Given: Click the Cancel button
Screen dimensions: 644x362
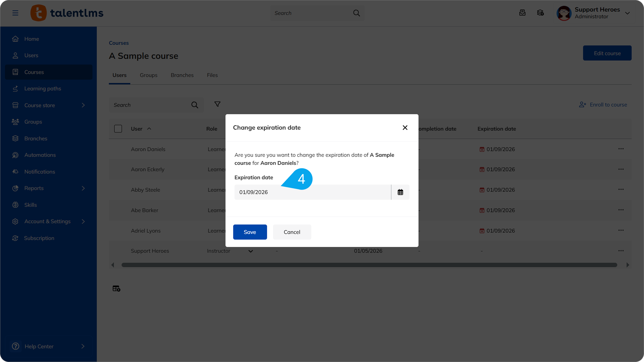Looking at the screenshot, I should [x=292, y=232].
